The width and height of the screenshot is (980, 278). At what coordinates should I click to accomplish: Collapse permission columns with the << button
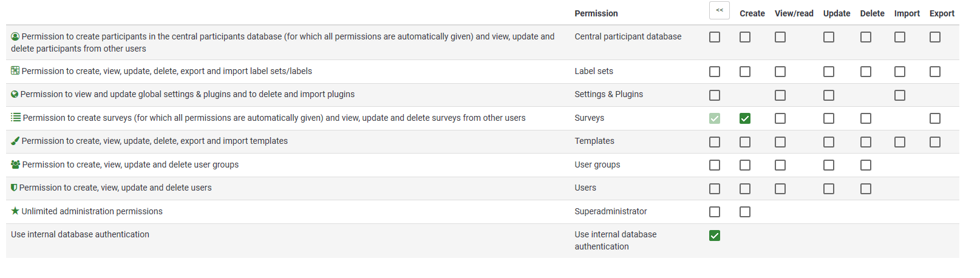tap(720, 10)
